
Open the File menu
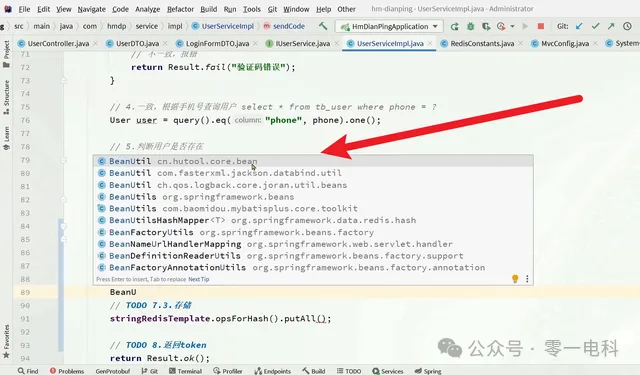pos(24,9)
